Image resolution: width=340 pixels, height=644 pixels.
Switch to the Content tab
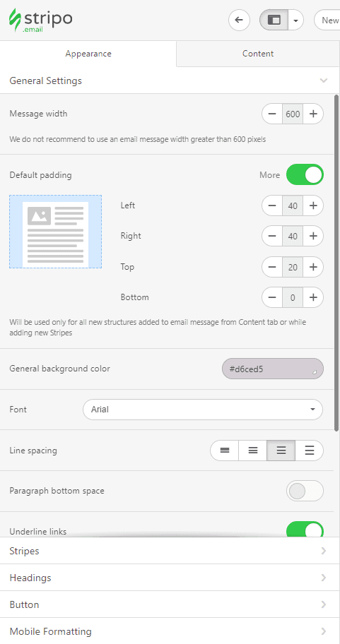click(x=258, y=54)
